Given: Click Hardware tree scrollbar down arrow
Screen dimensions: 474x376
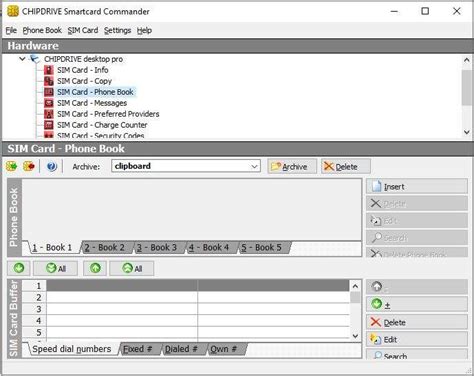Looking at the screenshot, I should coord(467,132).
